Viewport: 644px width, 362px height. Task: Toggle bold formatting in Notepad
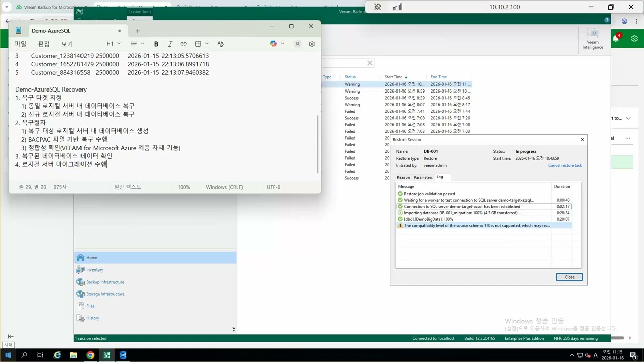(x=156, y=44)
